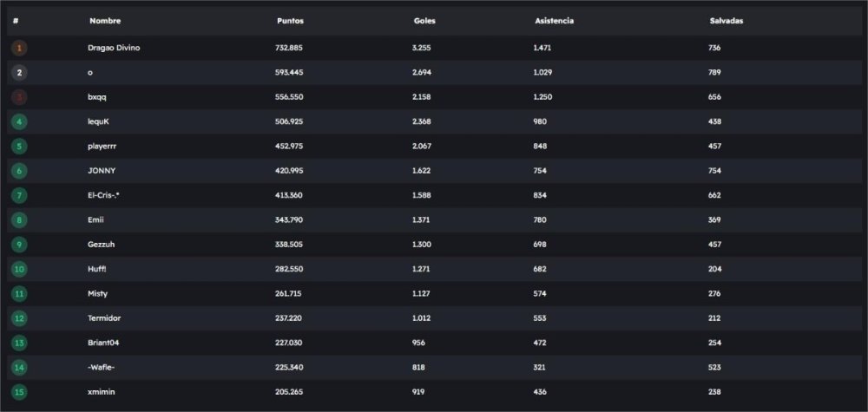Click the rank 12 badge icon
Screen dimensions: 868x412
click(19, 319)
